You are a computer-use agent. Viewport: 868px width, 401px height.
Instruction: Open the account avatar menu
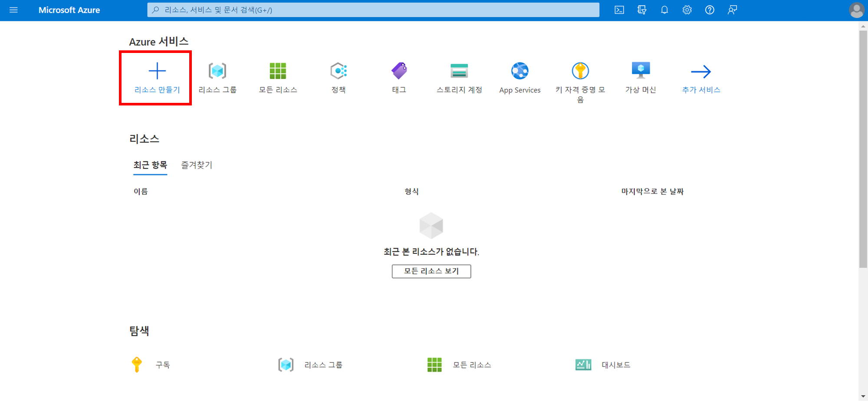coord(856,10)
